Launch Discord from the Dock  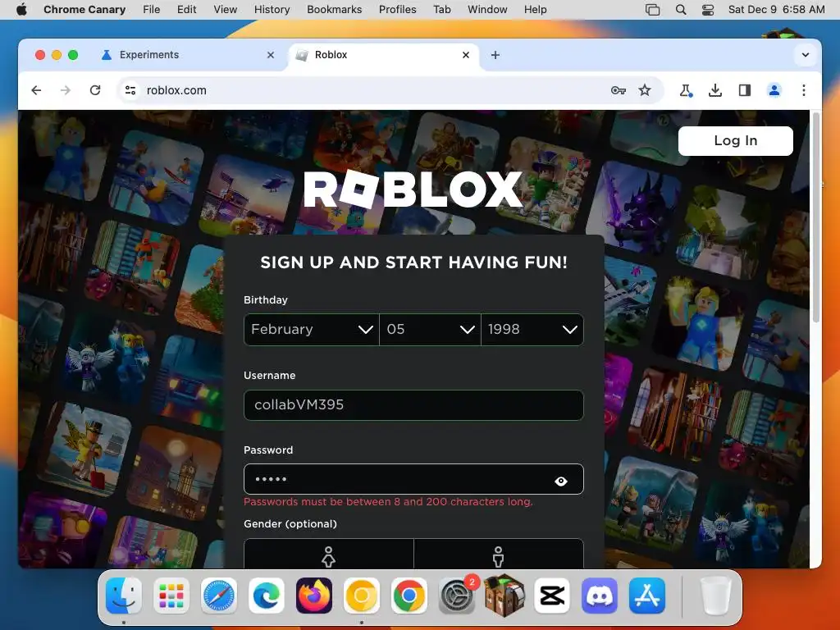[600, 596]
